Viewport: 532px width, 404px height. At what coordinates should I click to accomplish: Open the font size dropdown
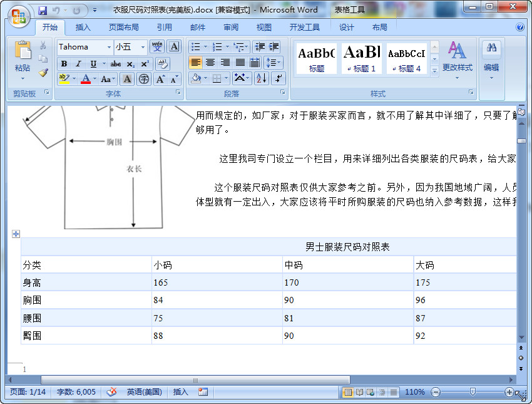coord(142,47)
